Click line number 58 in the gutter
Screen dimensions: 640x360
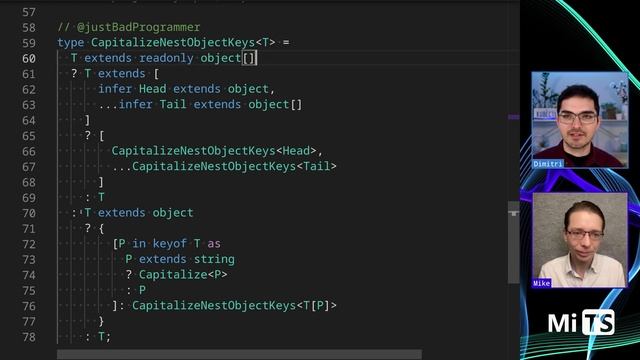pos(29,28)
